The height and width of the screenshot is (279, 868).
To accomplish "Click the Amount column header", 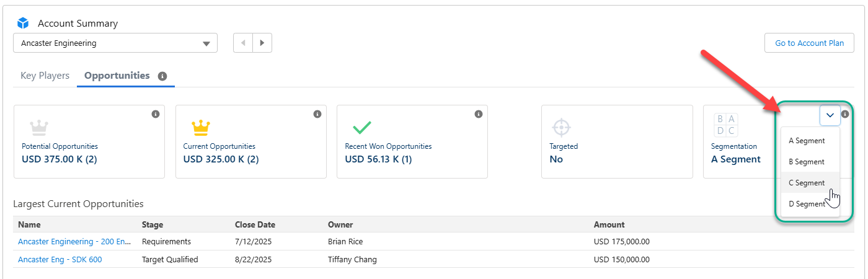I will click(609, 224).
